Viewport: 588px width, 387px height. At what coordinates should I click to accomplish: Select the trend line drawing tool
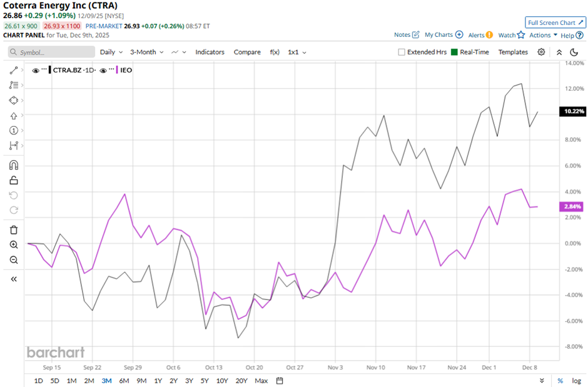click(x=14, y=70)
